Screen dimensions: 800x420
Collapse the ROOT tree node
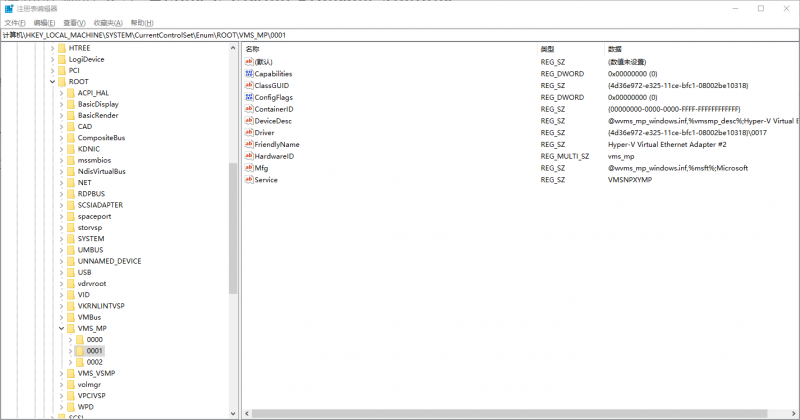coord(51,82)
